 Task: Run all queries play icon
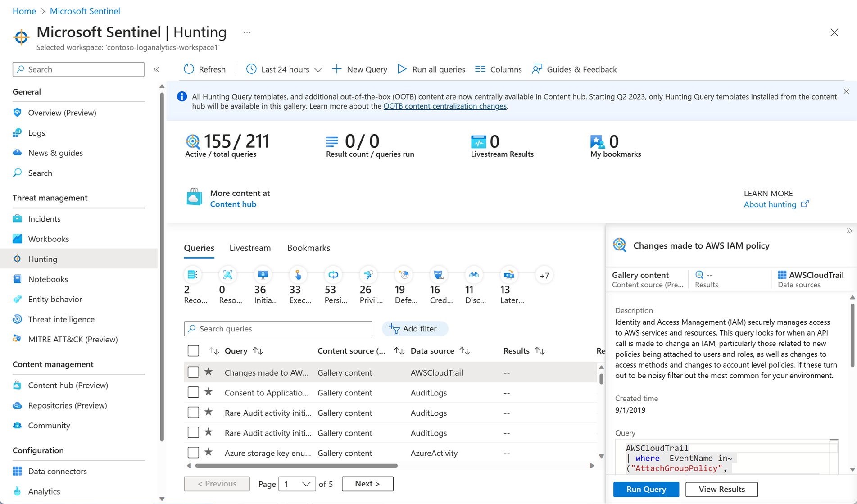point(402,69)
